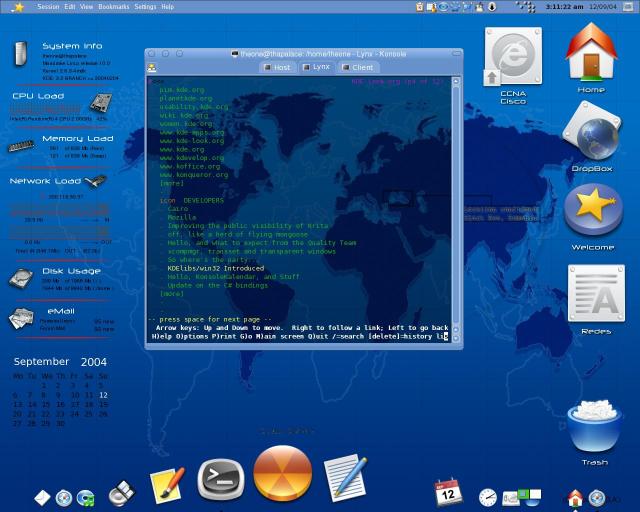Viewport: 640px width, 512px height.
Task: Open the Session menu
Action: [48, 7]
